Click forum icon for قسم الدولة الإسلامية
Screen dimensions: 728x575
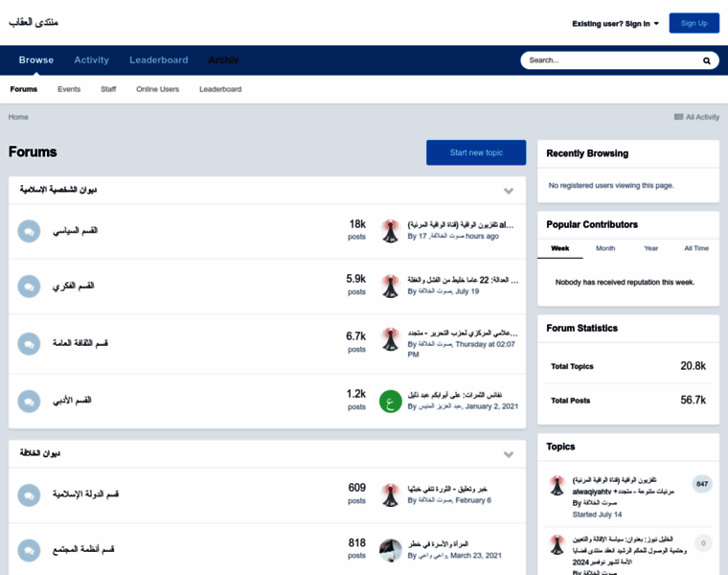(29, 495)
